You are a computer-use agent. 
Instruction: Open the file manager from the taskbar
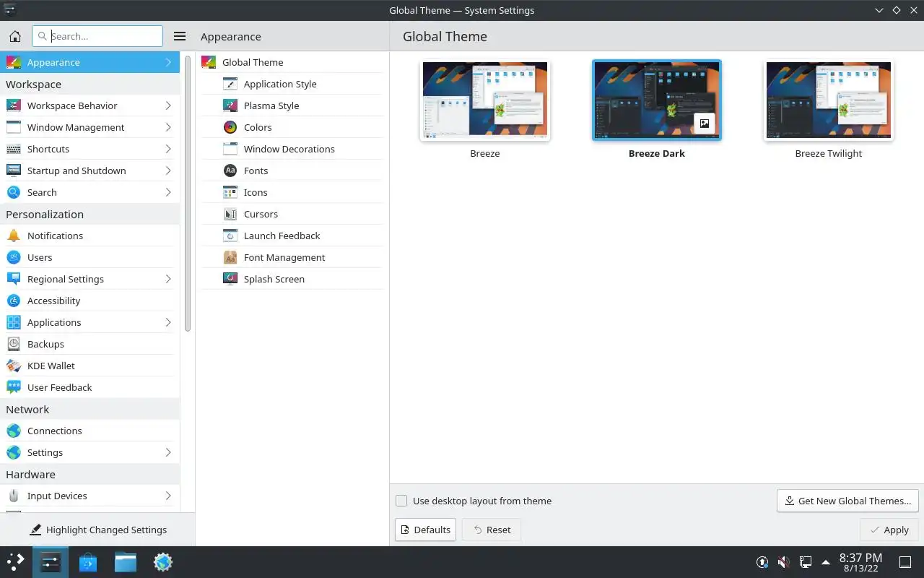(x=126, y=562)
